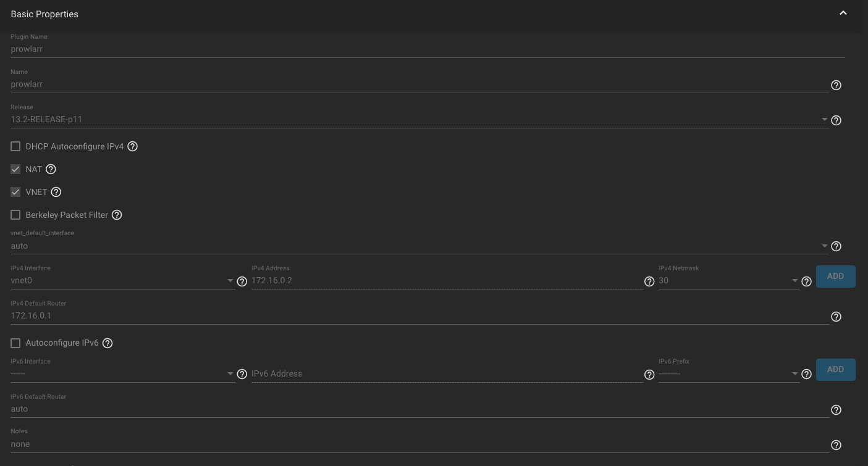Enable Berkeley Packet Filter checkbox
868x466 pixels.
[16, 215]
